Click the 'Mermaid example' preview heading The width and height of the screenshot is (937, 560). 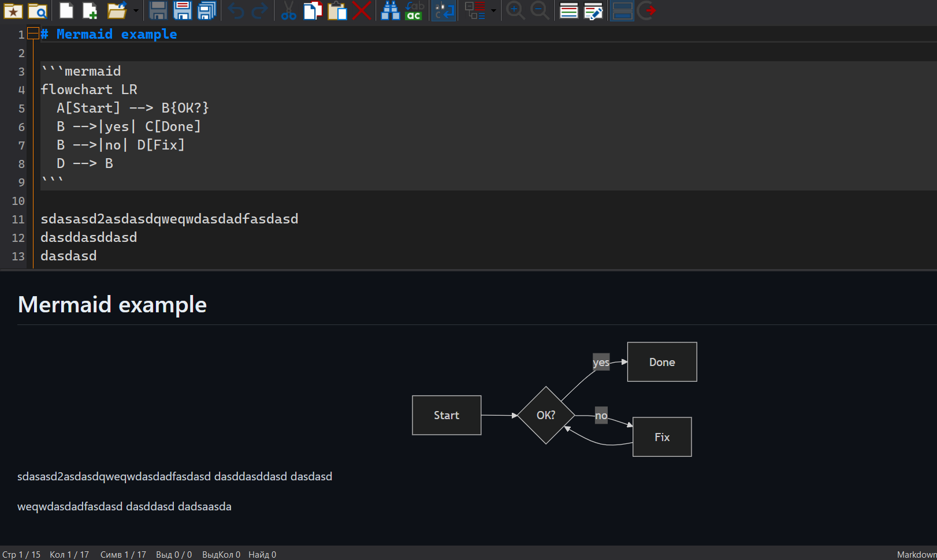(112, 305)
